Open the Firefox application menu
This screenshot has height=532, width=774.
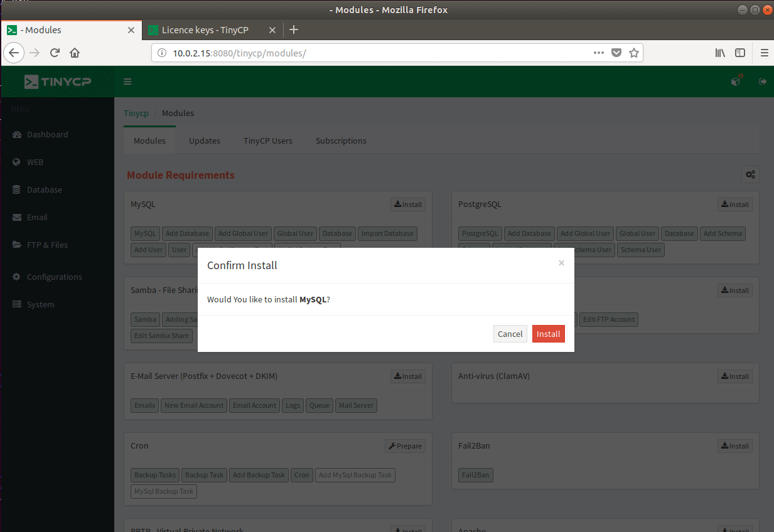(764, 53)
